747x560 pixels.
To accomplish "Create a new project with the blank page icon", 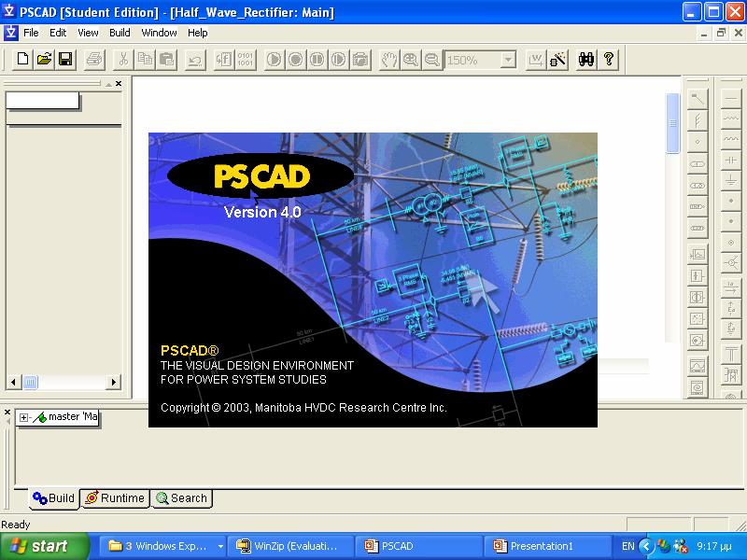I will point(22,59).
